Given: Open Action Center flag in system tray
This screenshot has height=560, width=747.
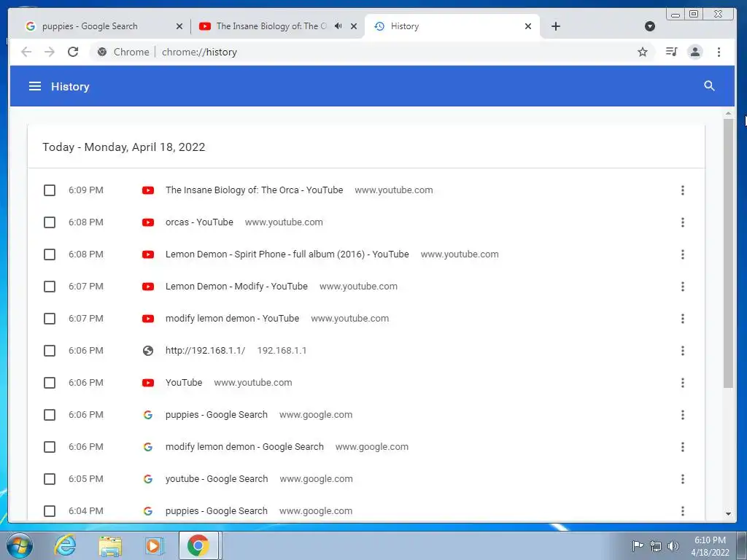Looking at the screenshot, I should pos(638,545).
